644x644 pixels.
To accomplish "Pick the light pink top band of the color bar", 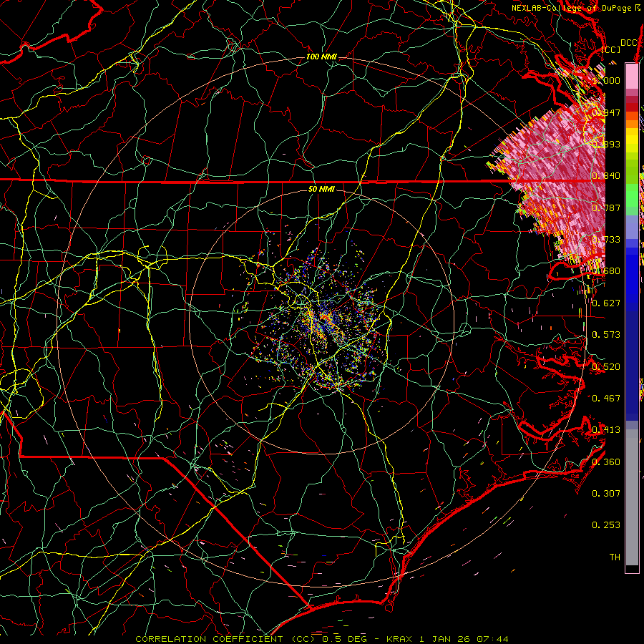I will (632, 76).
